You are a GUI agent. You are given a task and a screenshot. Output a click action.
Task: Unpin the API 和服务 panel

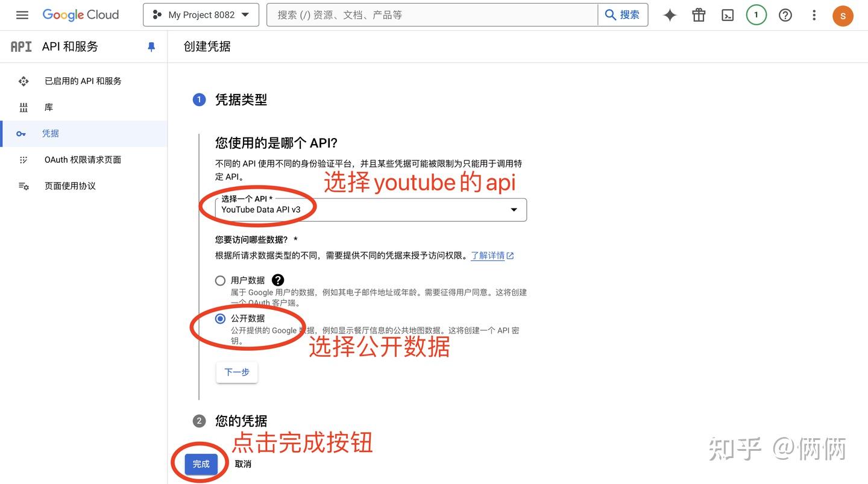coord(151,46)
